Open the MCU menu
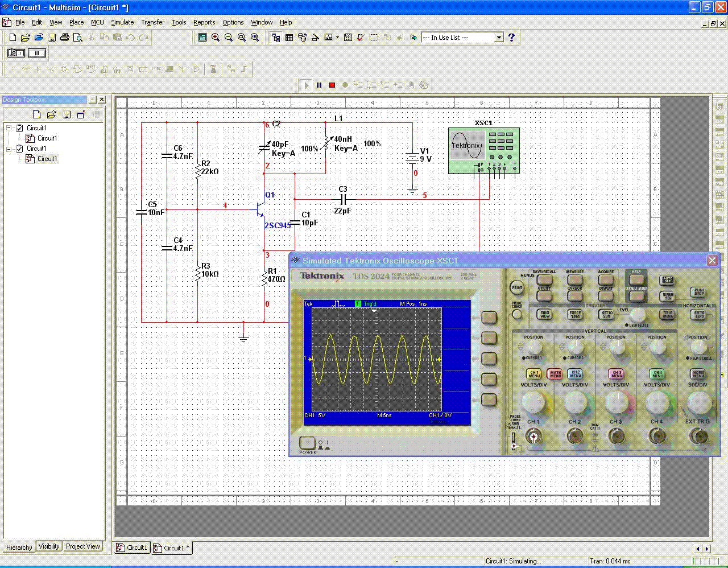This screenshot has height=568, width=728. coord(97,22)
